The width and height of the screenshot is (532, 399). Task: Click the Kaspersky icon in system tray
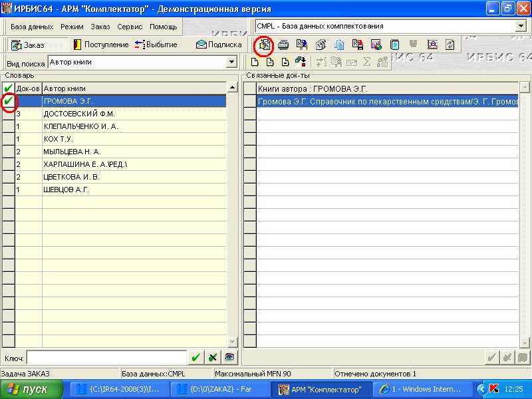click(494, 388)
